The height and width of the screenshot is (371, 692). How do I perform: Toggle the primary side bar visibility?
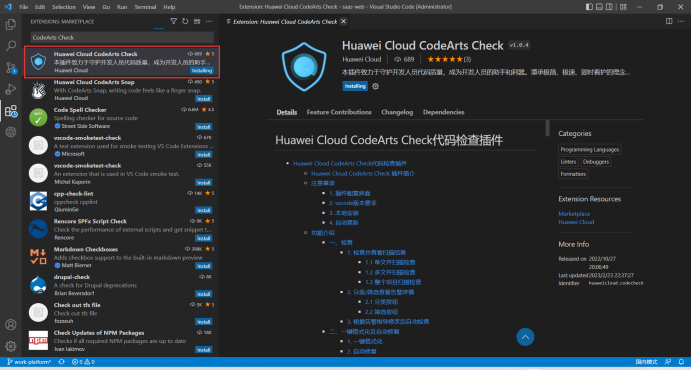click(x=589, y=7)
